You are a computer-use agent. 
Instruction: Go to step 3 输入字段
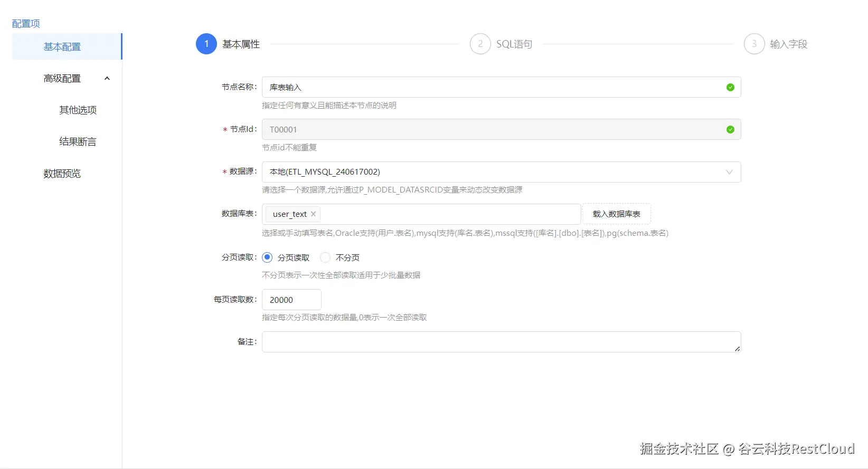(x=754, y=44)
